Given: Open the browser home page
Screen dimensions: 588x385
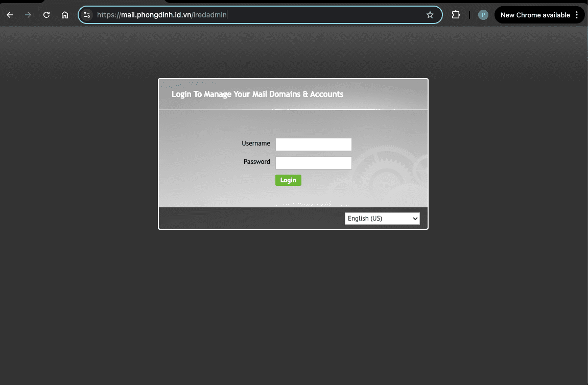Looking at the screenshot, I should pos(65,15).
